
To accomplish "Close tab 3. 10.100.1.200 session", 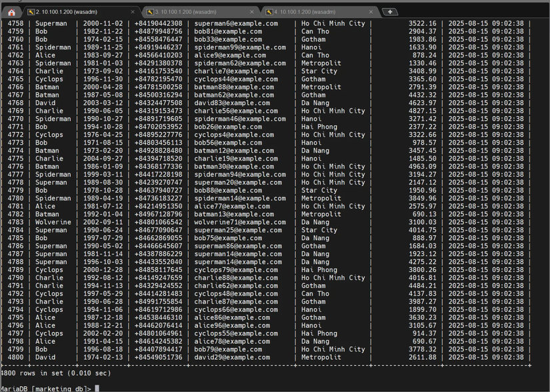I will click(252, 12).
